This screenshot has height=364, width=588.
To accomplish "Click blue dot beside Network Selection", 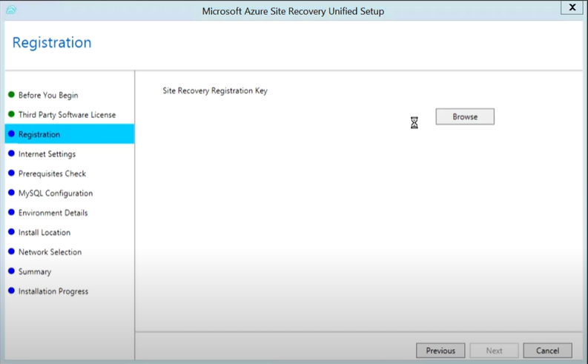I will [11, 251].
